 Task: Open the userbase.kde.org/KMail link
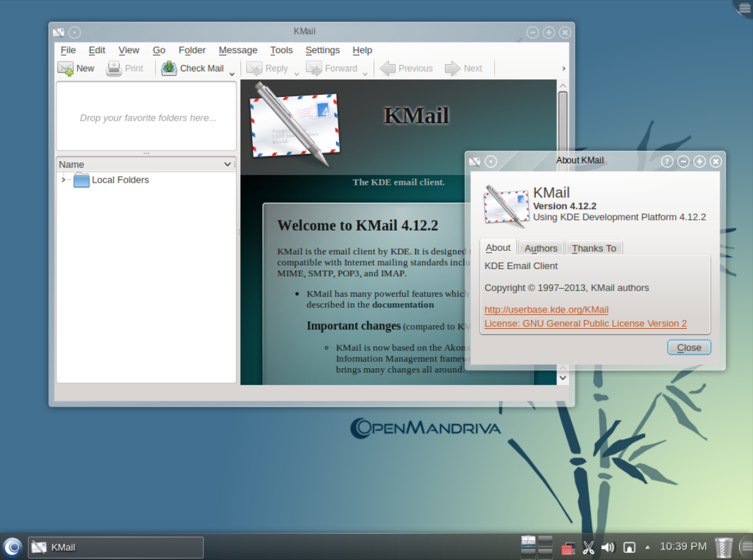coord(547,310)
